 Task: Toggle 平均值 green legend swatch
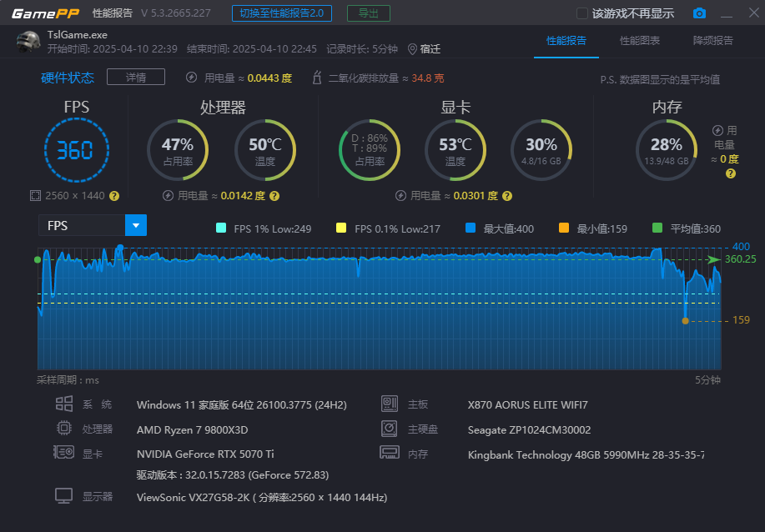click(x=657, y=228)
